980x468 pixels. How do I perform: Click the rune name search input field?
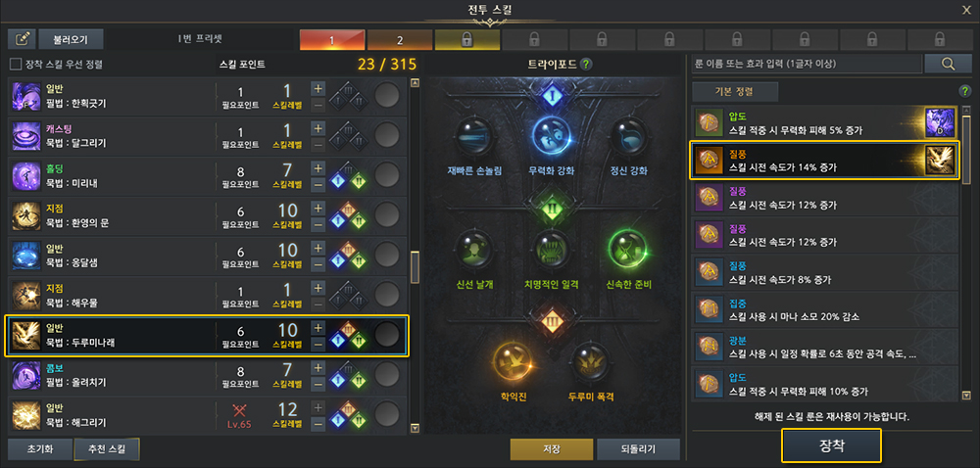coord(807,63)
